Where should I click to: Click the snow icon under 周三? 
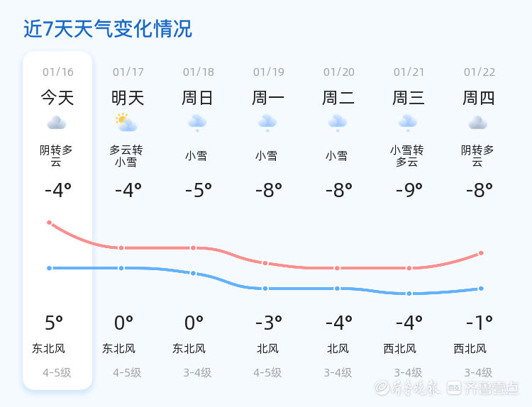point(408,123)
